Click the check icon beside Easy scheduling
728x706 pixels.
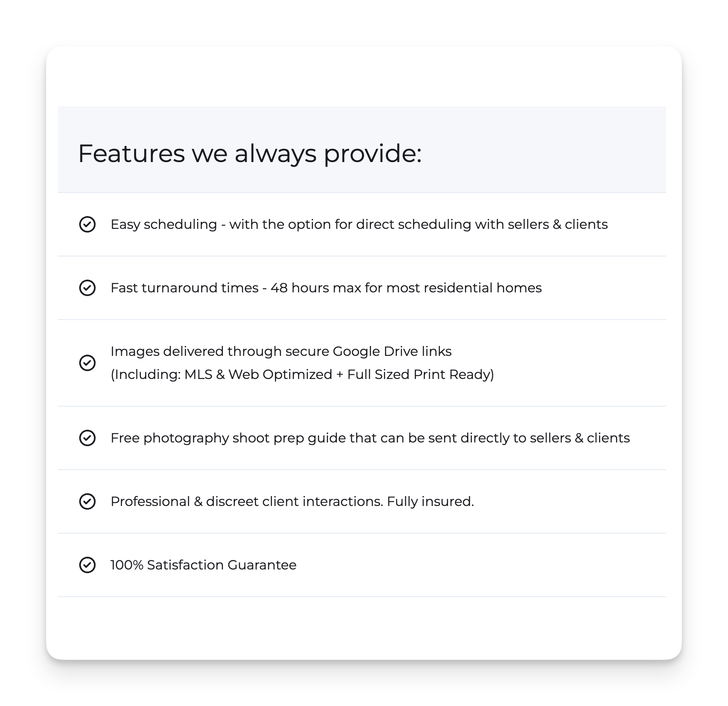click(87, 224)
